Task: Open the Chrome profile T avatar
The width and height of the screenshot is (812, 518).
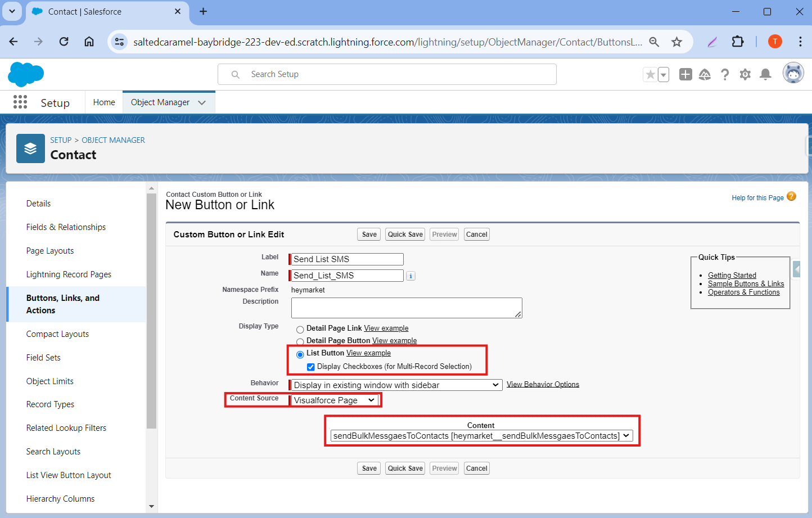Action: tap(775, 41)
